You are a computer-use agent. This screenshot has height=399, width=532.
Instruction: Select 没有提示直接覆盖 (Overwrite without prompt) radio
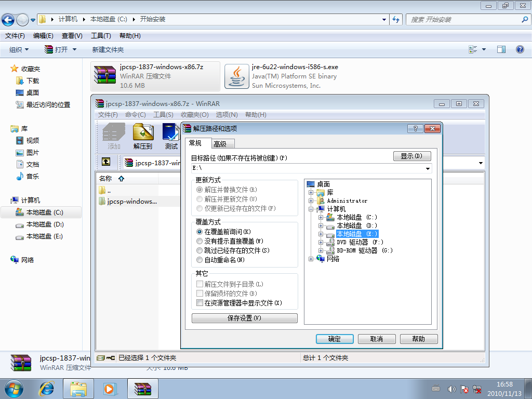[x=199, y=241]
